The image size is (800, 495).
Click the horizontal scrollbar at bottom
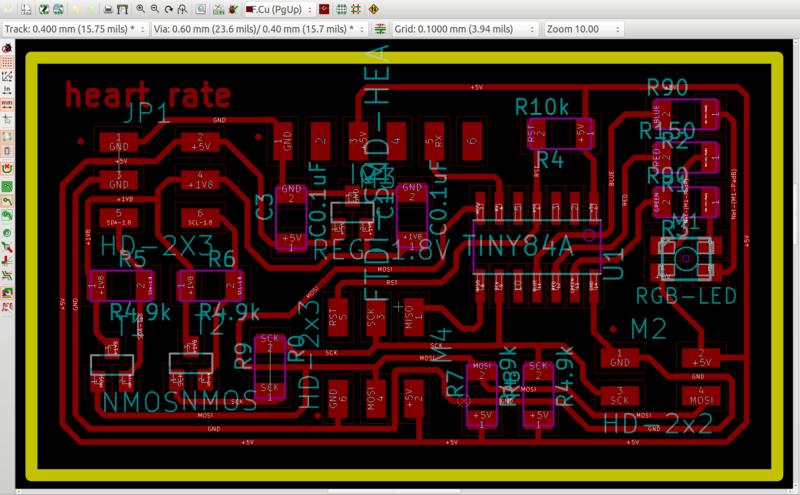(x=393, y=491)
